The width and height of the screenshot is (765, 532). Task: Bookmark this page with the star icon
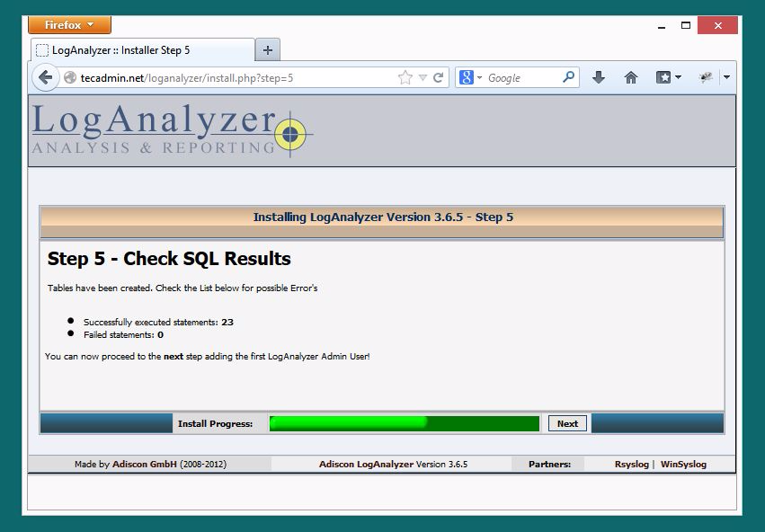coord(405,77)
